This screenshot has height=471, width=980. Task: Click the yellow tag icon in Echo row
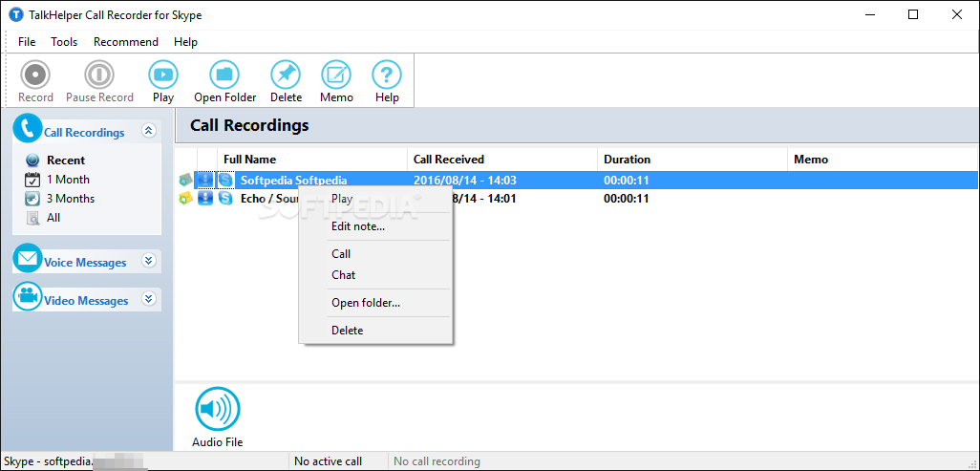coord(185,199)
